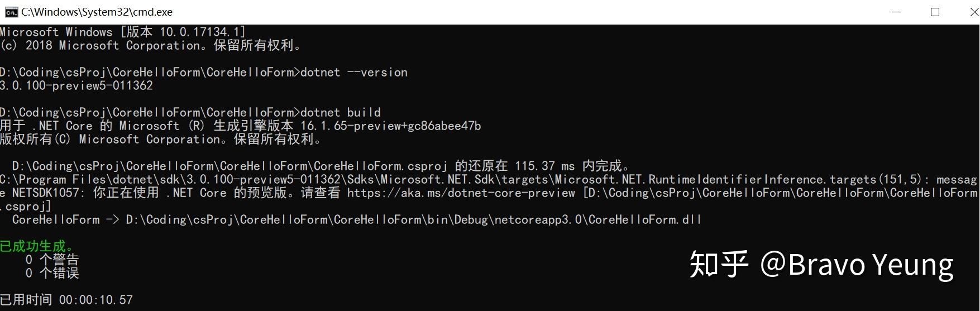Maximize the command prompt window
The height and width of the screenshot is (311, 980).
pyautogui.click(x=935, y=12)
